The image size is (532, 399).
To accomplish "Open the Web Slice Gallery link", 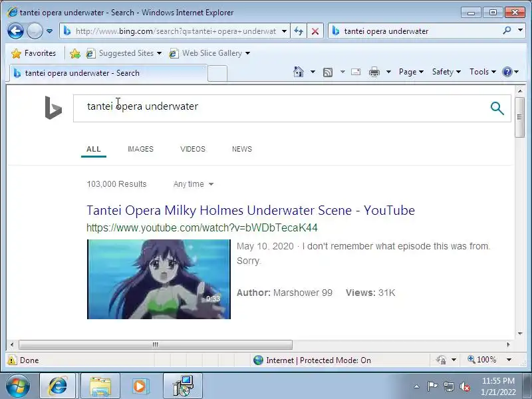I will [x=209, y=53].
